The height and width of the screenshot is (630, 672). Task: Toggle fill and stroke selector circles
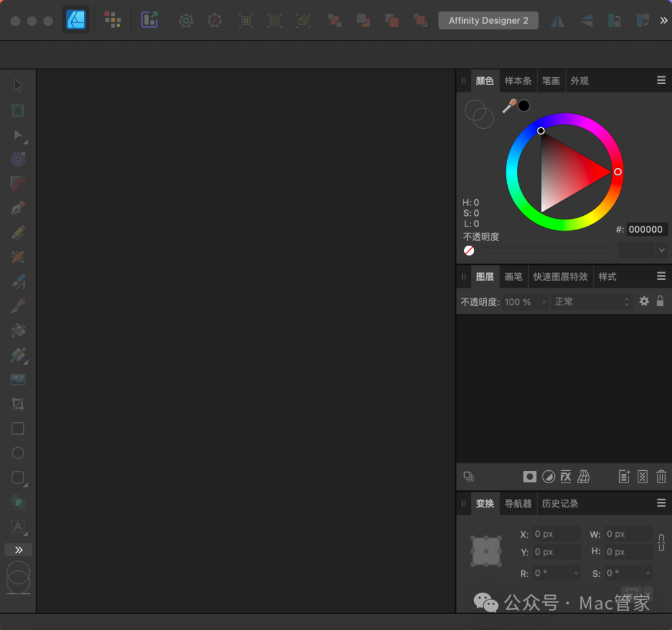click(479, 114)
